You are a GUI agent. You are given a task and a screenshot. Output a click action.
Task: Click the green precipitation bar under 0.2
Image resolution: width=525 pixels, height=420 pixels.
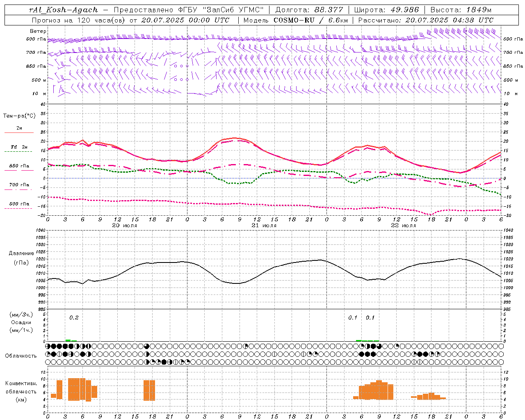pyautogui.click(x=71, y=340)
